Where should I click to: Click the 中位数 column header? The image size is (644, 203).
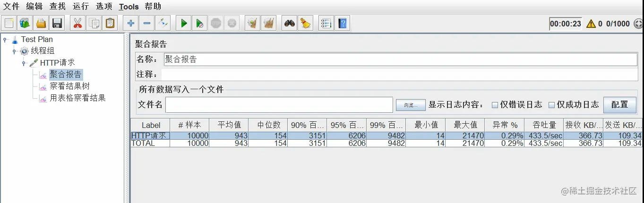tap(268, 125)
